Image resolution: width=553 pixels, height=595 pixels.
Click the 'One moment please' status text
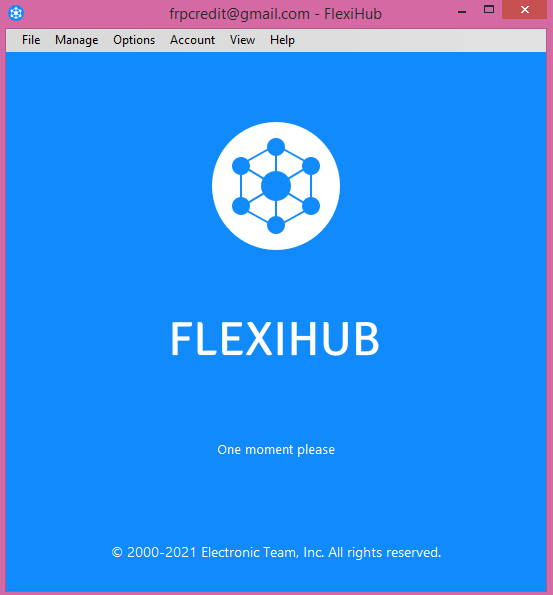[276, 450]
